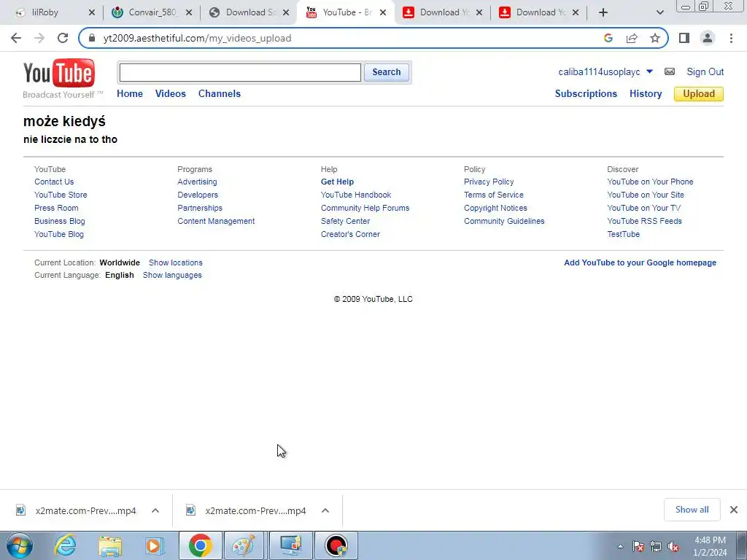747x560 pixels.
Task: Open Creator's Corner link
Action: (350, 234)
